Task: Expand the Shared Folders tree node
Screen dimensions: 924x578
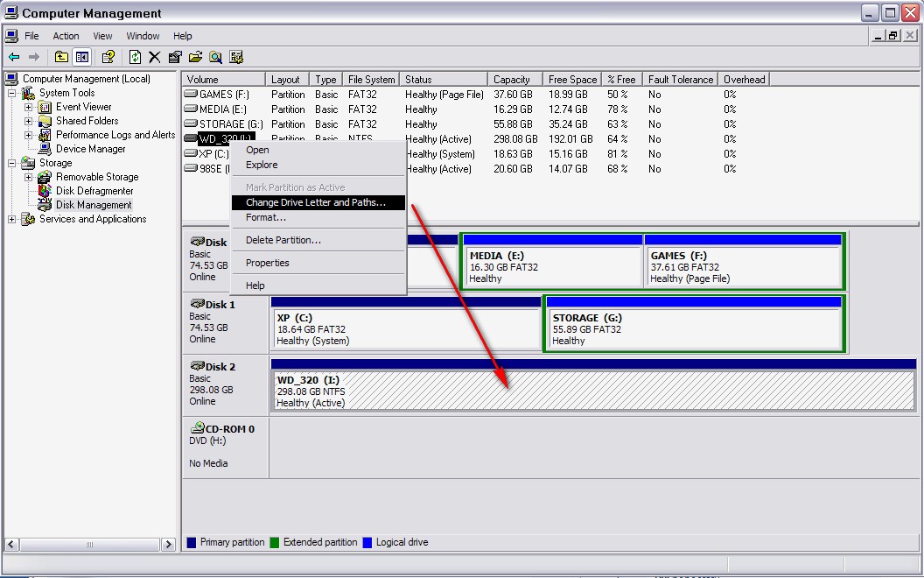Action: [28, 121]
